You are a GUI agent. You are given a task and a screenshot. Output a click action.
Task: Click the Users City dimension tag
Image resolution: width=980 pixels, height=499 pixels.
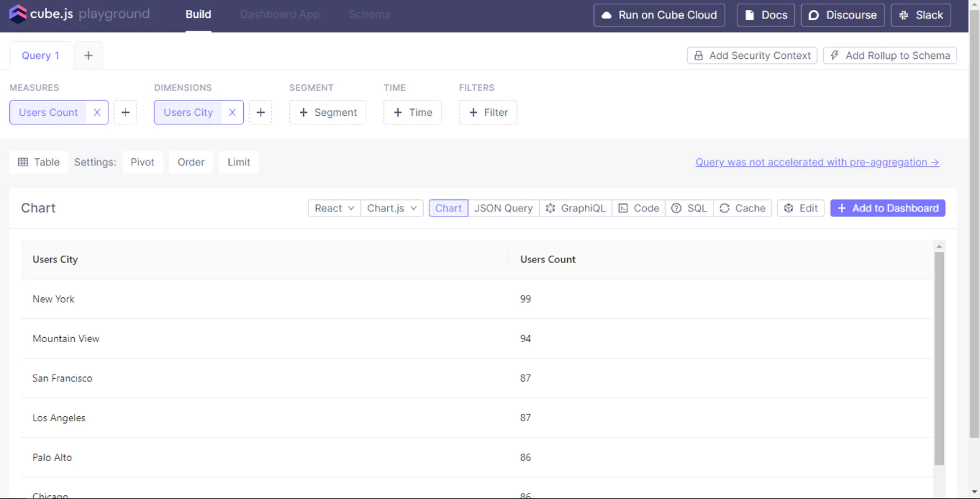pyautogui.click(x=188, y=112)
